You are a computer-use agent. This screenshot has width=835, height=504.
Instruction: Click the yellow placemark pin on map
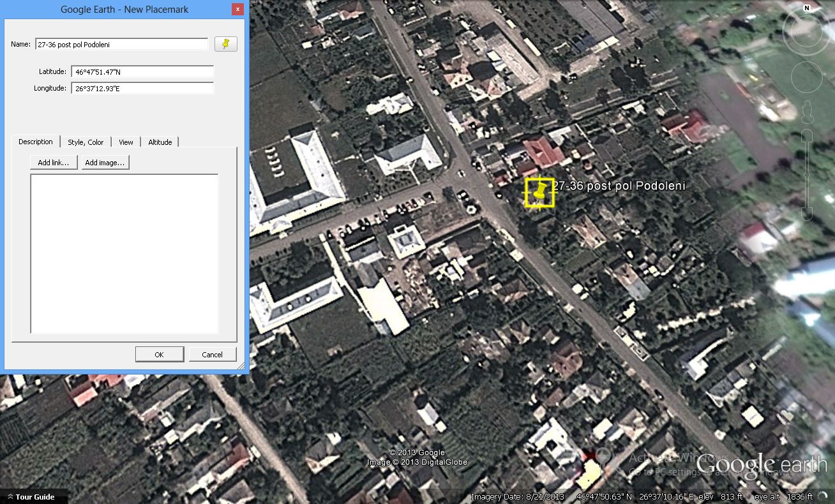click(x=539, y=192)
